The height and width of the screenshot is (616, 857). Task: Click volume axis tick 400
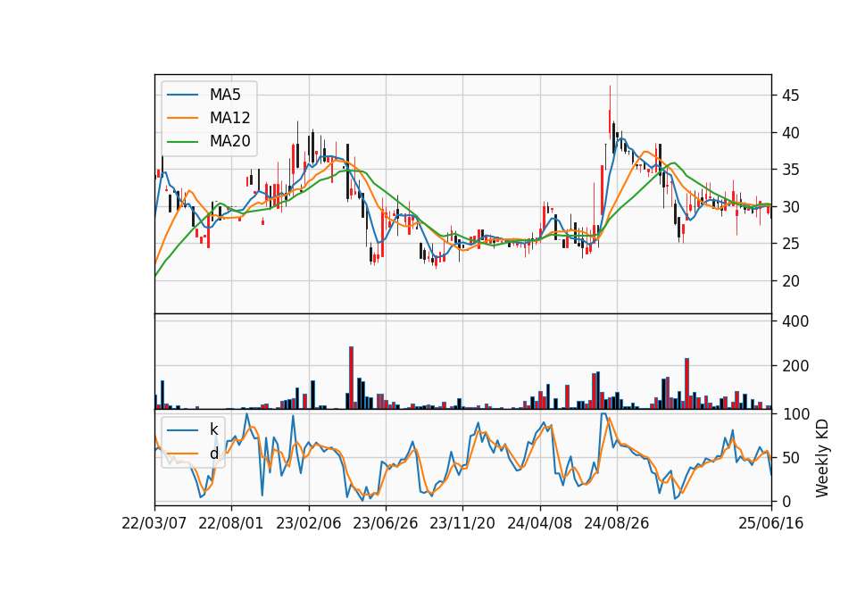[795, 321]
